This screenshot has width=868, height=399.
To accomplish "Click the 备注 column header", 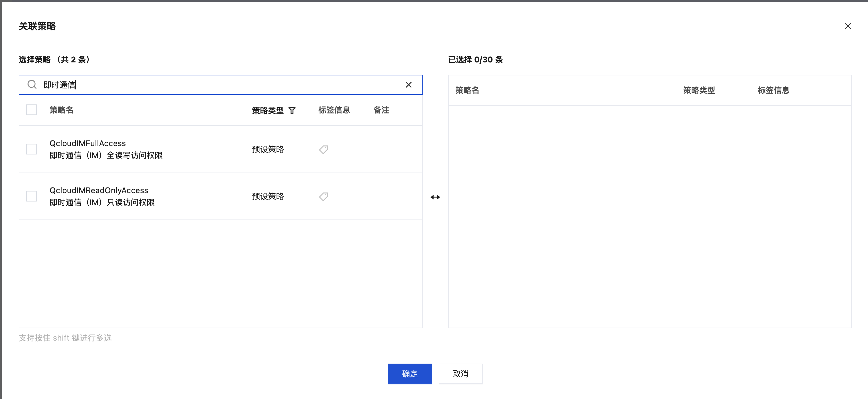I will 381,110.
